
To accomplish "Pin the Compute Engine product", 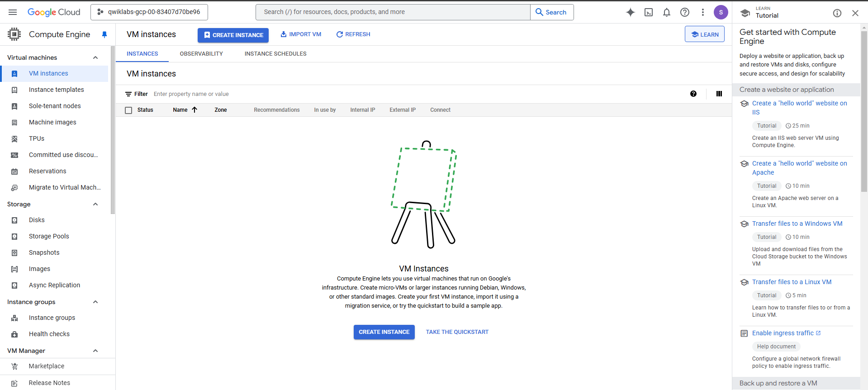I will [x=104, y=34].
